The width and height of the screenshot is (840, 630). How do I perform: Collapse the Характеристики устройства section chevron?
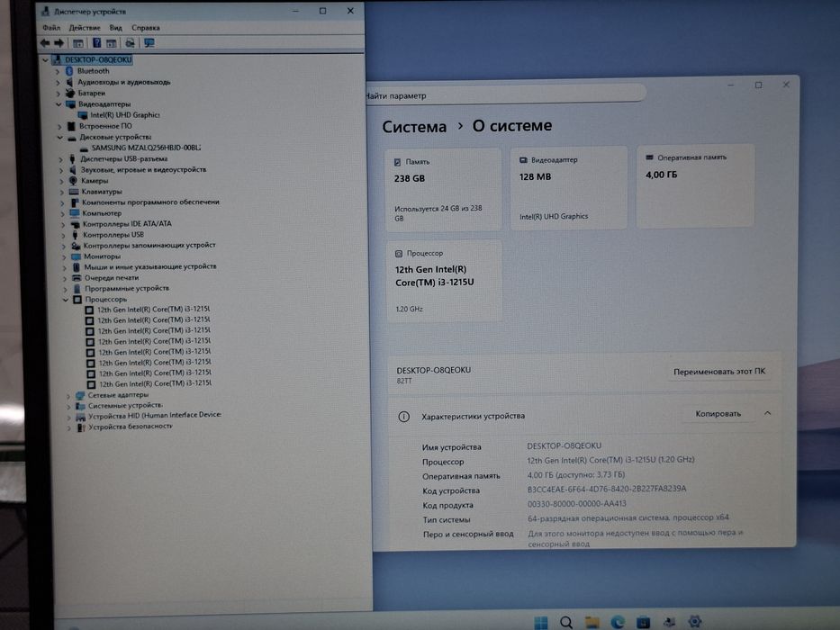[767, 413]
